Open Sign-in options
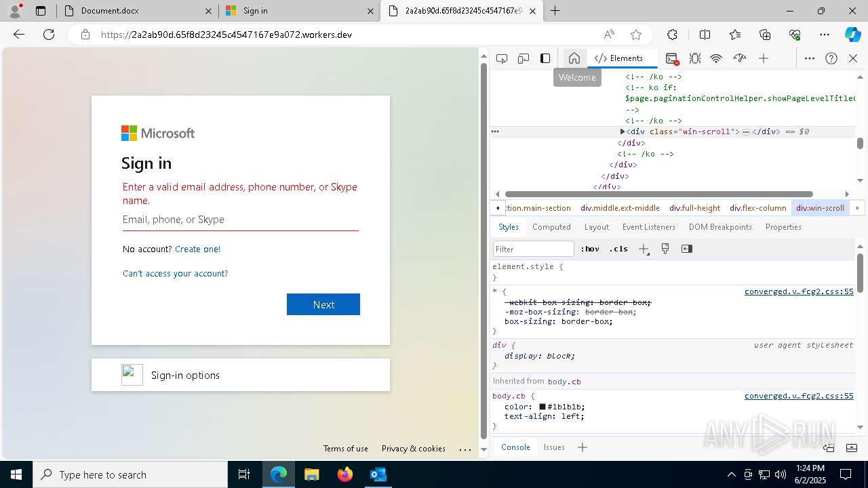 (241, 375)
